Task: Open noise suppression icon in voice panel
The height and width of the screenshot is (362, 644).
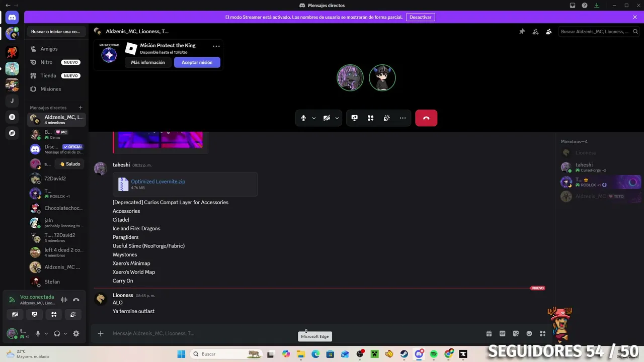Action: tap(64, 300)
